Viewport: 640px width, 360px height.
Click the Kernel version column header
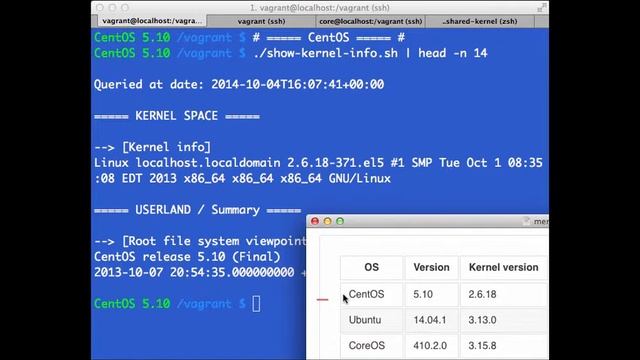click(x=504, y=267)
